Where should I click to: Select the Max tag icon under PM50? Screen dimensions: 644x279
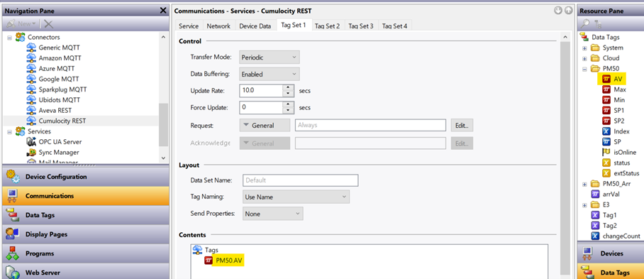coord(606,89)
